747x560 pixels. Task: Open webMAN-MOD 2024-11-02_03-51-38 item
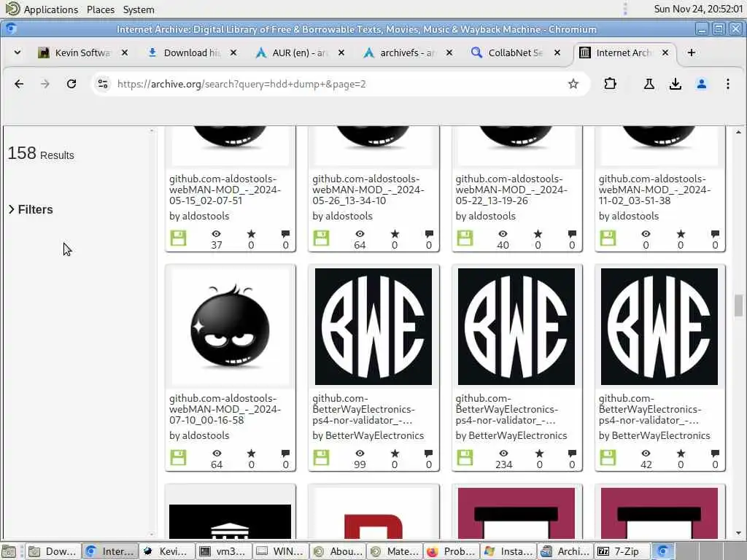654,190
